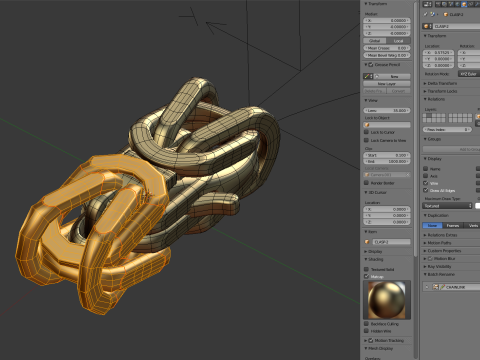
Task: Expand the Ray Visibility panel
Action: 437,267
